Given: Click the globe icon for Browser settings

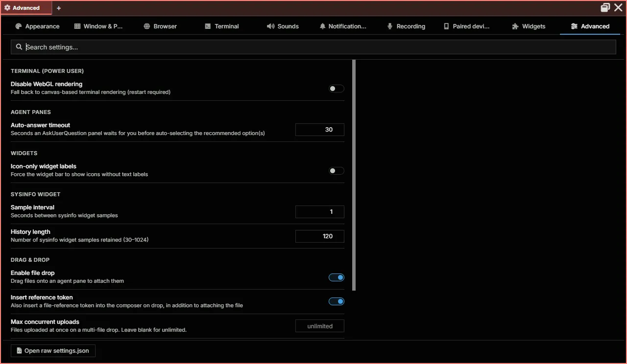Looking at the screenshot, I should click(x=146, y=26).
